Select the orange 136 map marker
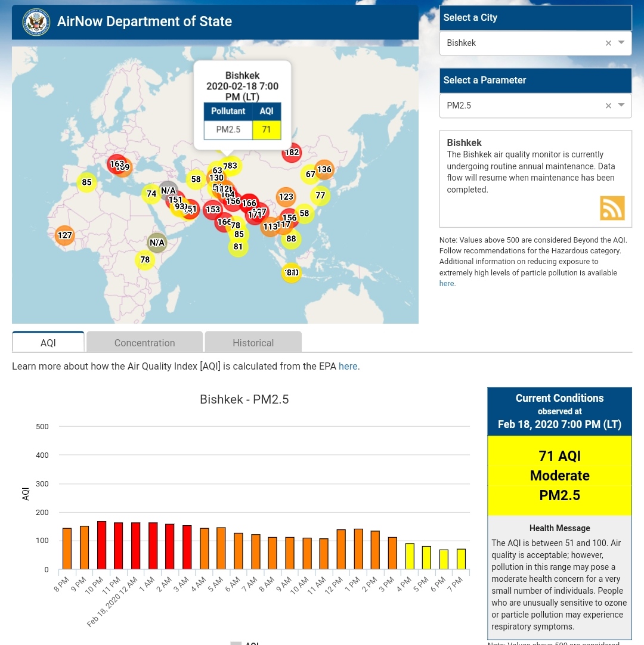The height and width of the screenshot is (645, 644). tap(324, 169)
